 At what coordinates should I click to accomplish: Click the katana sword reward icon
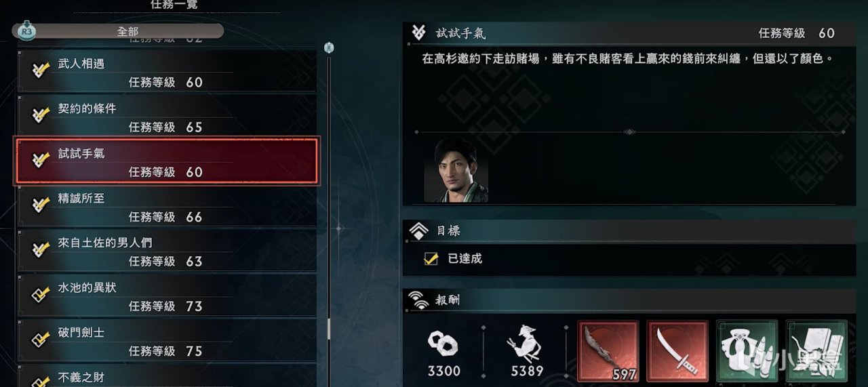677,351
